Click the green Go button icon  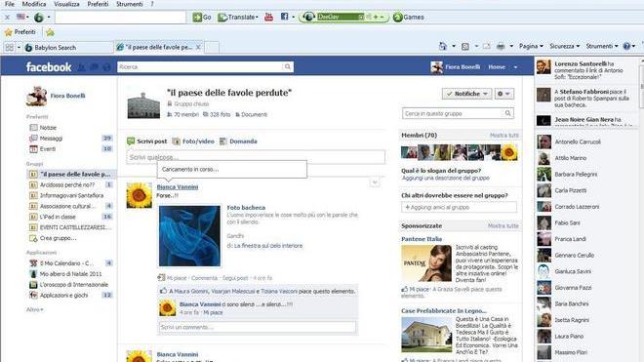[197, 17]
